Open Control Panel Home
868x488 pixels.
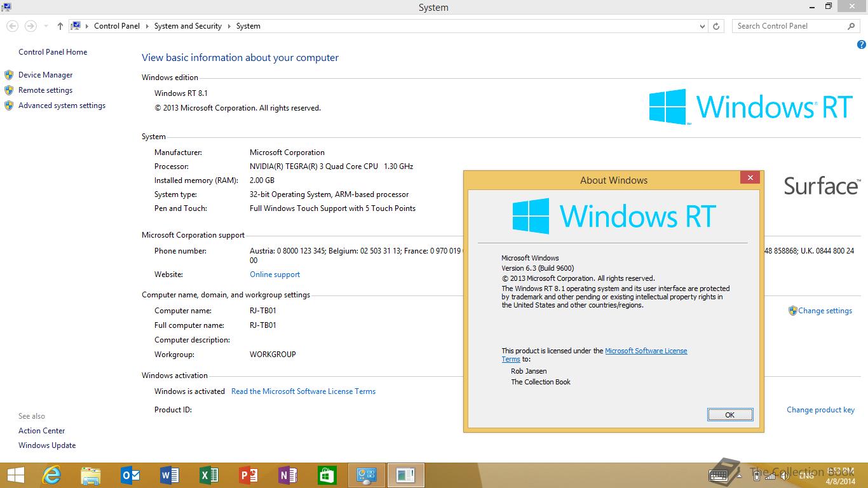point(53,52)
